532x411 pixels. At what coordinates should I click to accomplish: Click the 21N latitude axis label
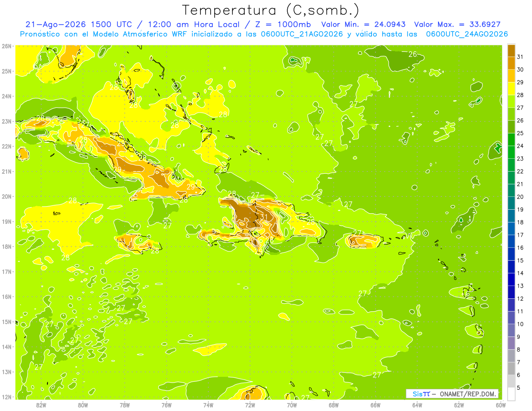click(x=6, y=171)
